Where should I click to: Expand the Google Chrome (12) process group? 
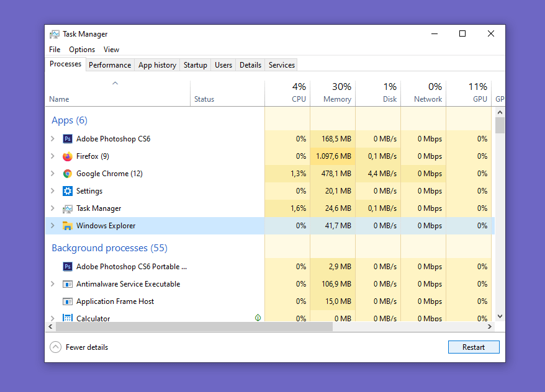tap(53, 174)
